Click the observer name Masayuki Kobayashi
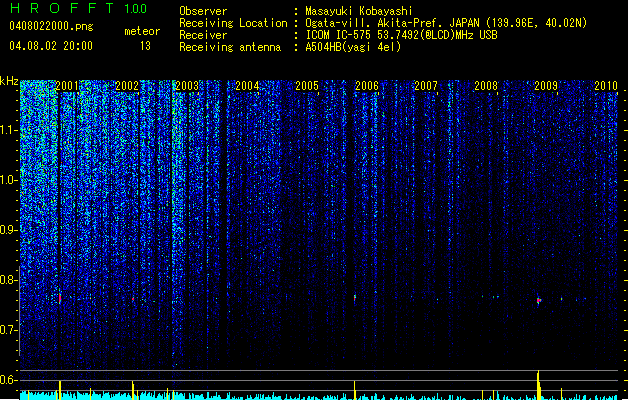This screenshot has height=400, width=629. click(x=359, y=11)
